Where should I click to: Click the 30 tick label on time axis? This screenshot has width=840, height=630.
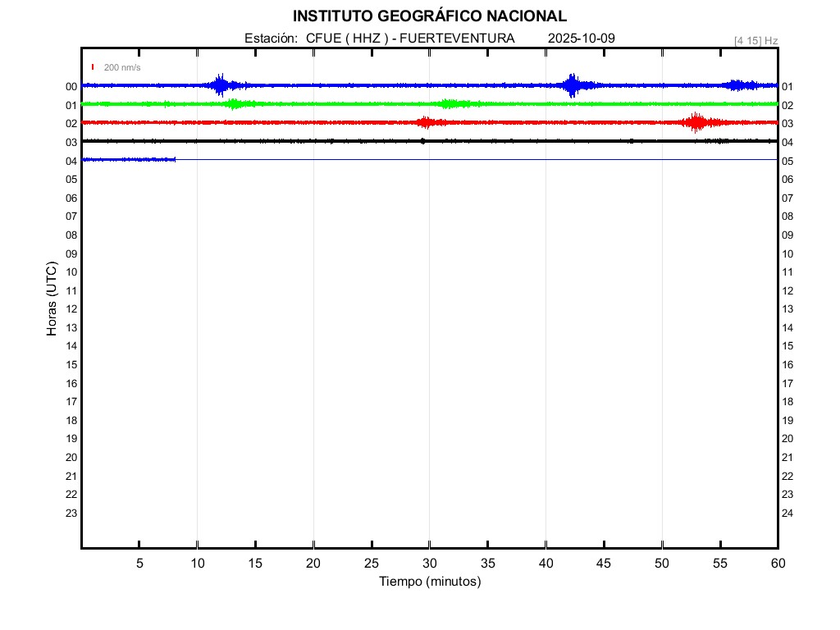click(429, 563)
